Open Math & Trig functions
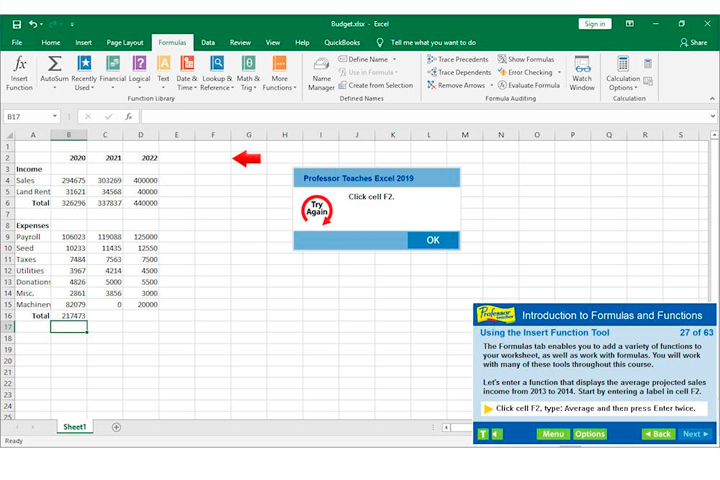720x480 pixels. coord(248,73)
